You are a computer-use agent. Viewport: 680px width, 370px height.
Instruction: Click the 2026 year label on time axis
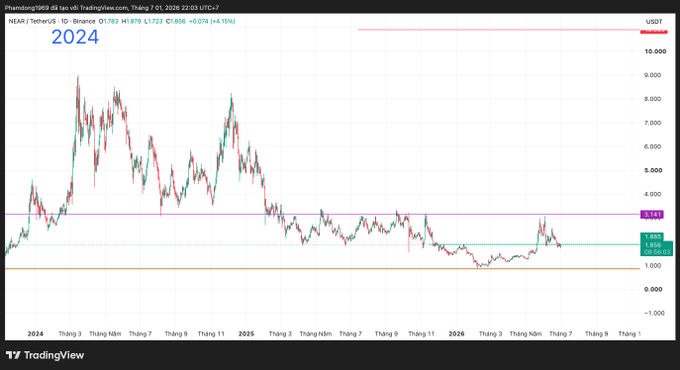[x=457, y=334]
